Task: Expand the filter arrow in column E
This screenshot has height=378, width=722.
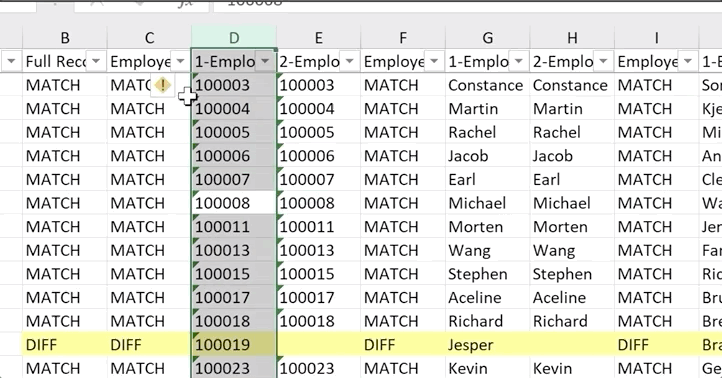Action: point(349,61)
